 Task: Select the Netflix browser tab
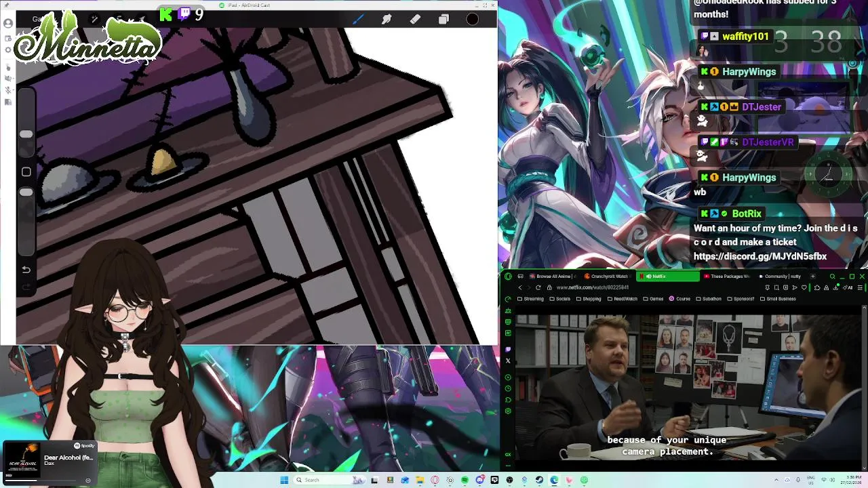[x=668, y=276]
